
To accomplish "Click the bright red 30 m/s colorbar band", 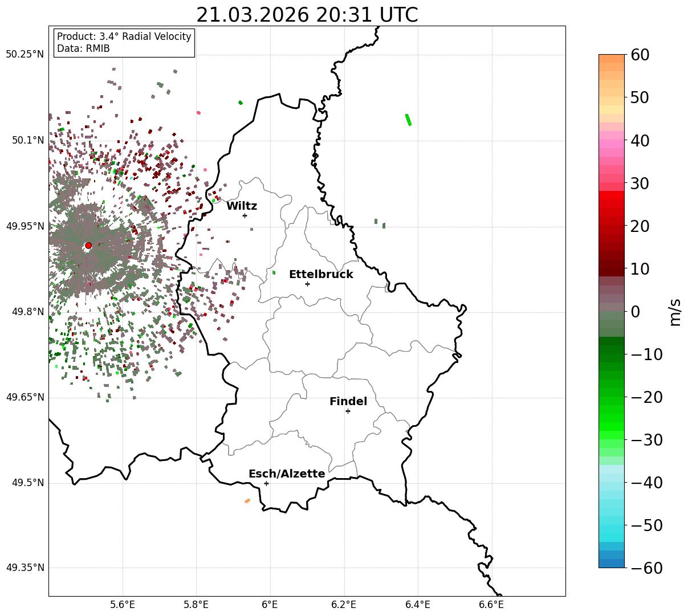I will click(x=612, y=195).
